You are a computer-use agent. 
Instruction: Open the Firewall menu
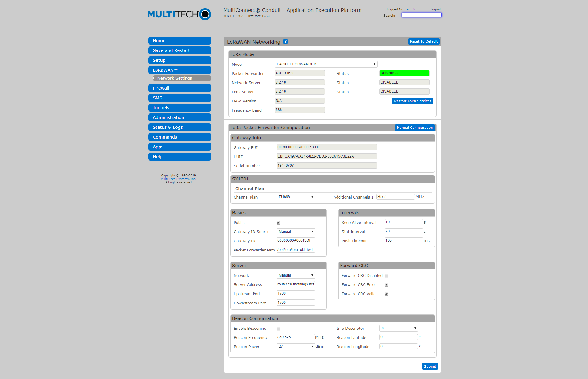pos(180,88)
